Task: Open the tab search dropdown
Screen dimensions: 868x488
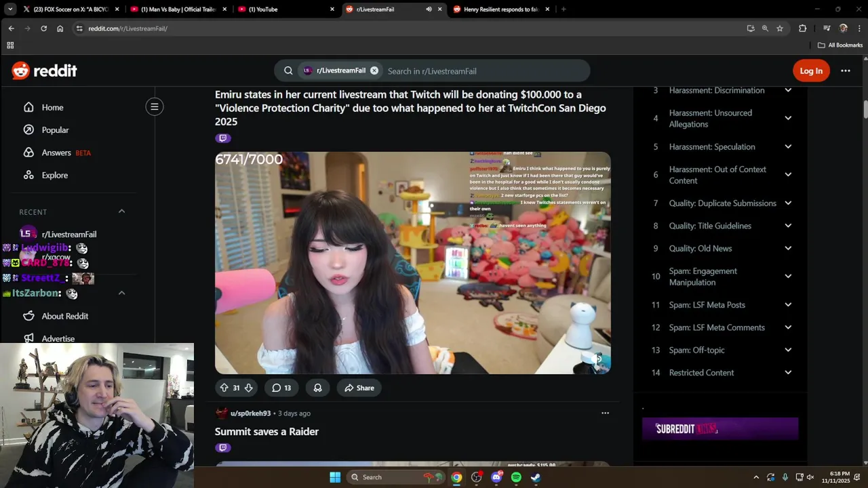Action: pos(9,9)
